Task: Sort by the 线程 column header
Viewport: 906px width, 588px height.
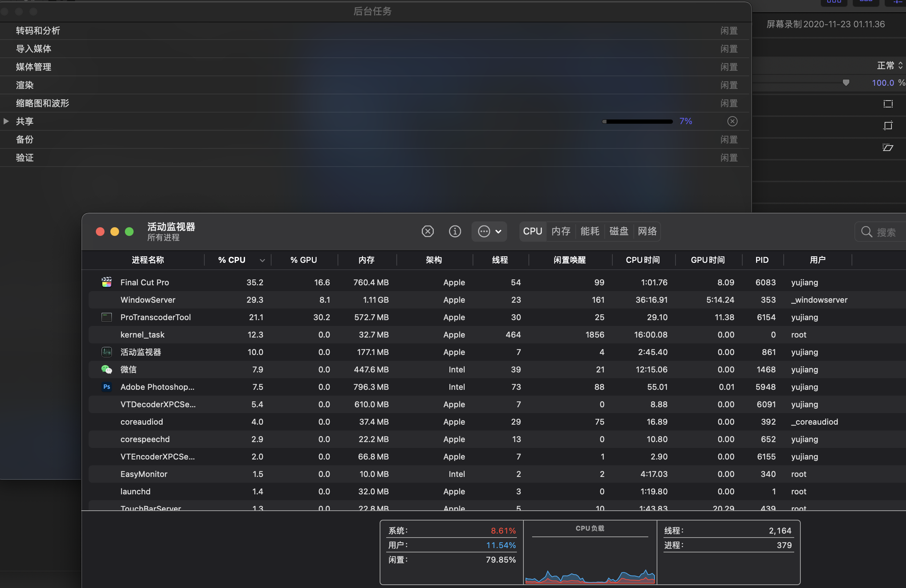Action: click(x=500, y=260)
